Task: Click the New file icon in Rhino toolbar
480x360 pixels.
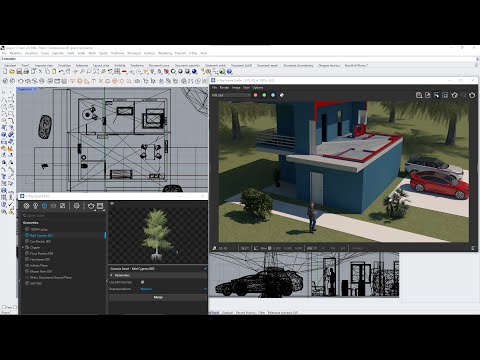Action: (5, 71)
